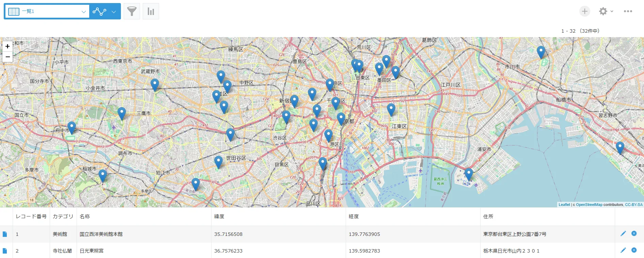Open the bar chart aggregation icon

coord(151,11)
